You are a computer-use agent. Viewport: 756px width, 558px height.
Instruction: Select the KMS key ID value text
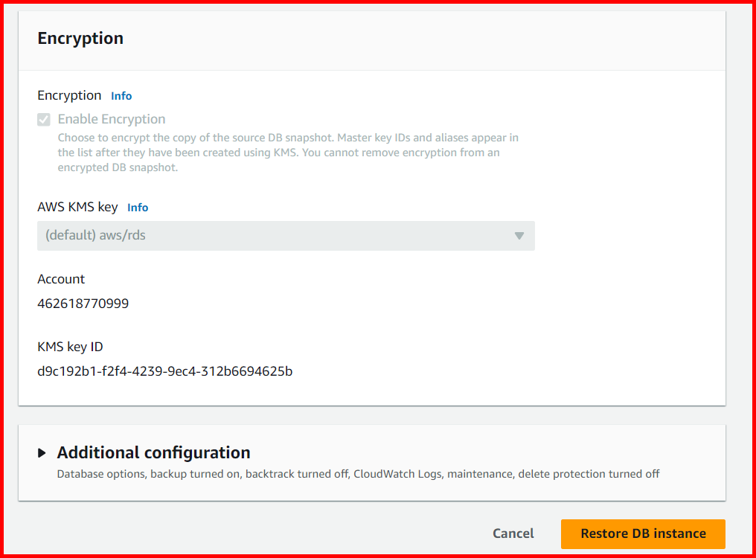165,371
